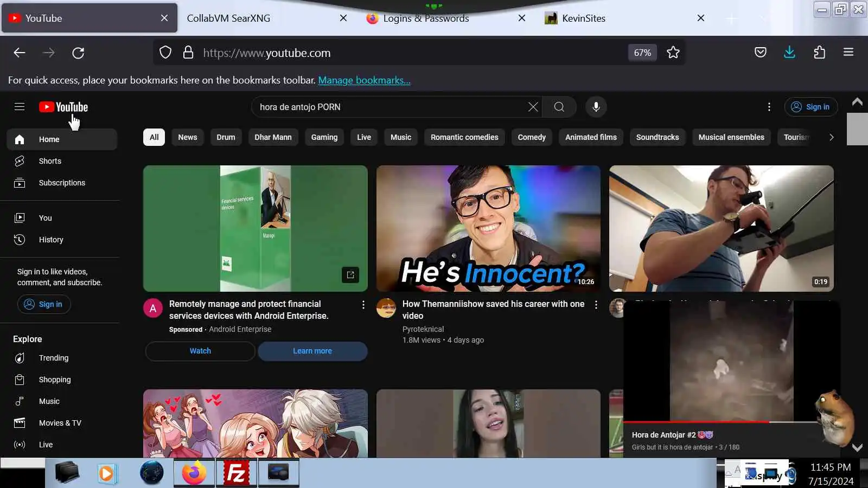Switch to the Logins & Passwords tab
Viewport: 868px width, 488px height.
tap(445, 18)
